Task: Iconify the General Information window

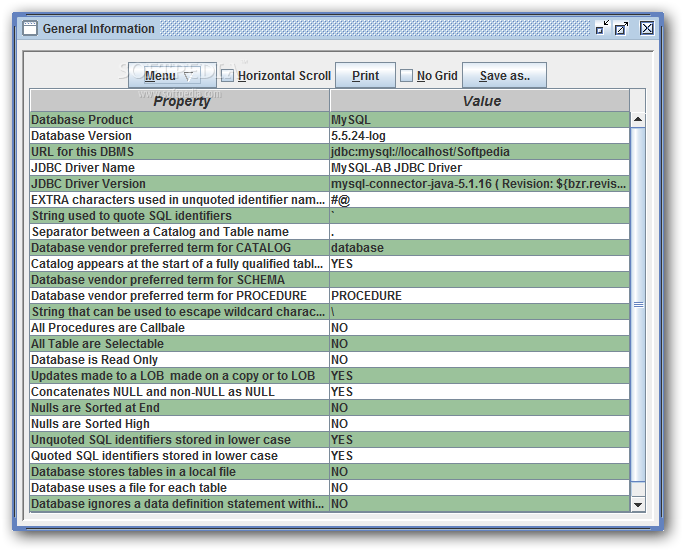Action: click(x=602, y=28)
